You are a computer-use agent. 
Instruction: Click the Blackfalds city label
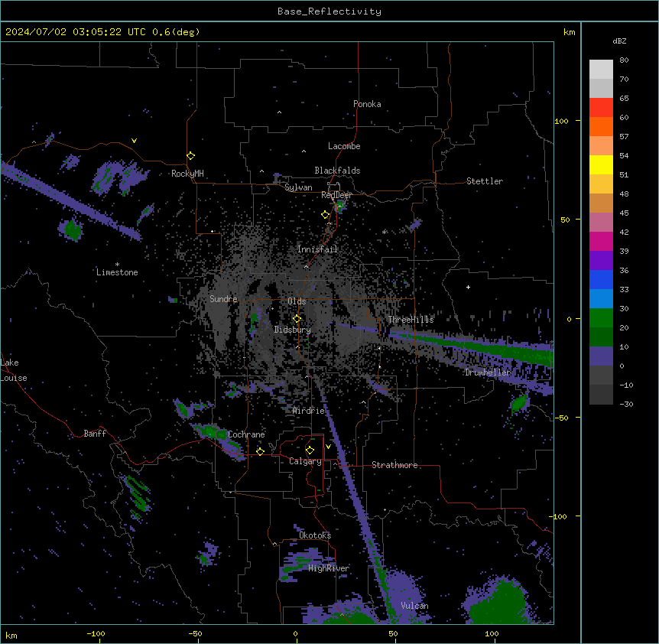(337, 171)
